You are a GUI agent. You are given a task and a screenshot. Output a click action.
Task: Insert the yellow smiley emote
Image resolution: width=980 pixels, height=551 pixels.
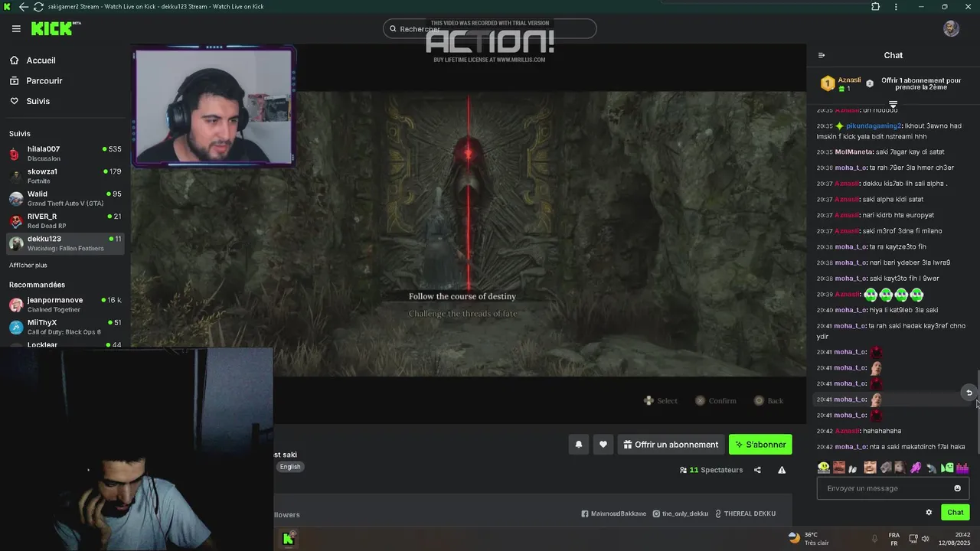click(x=824, y=468)
